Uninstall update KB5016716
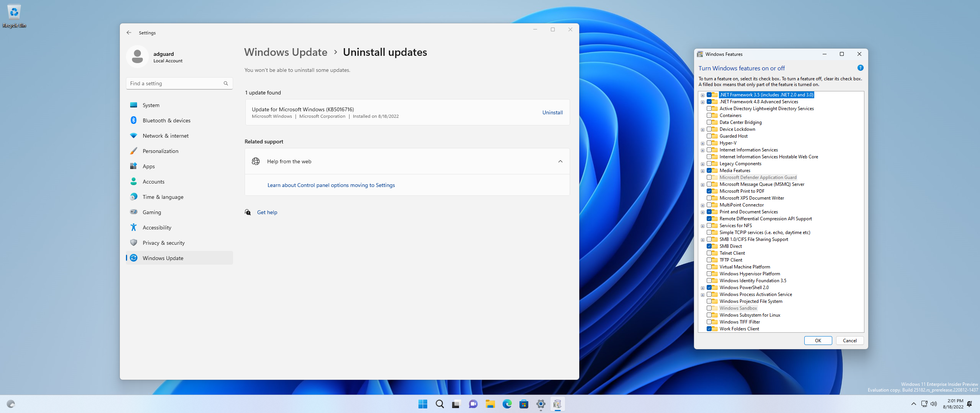Image resolution: width=980 pixels, height=413 pixels. click(552, 112)
